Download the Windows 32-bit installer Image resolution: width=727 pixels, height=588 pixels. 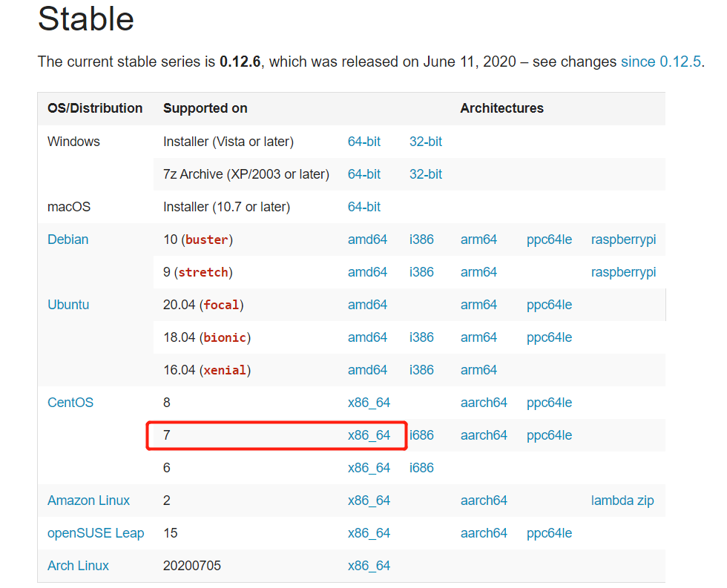click(425, 142)
